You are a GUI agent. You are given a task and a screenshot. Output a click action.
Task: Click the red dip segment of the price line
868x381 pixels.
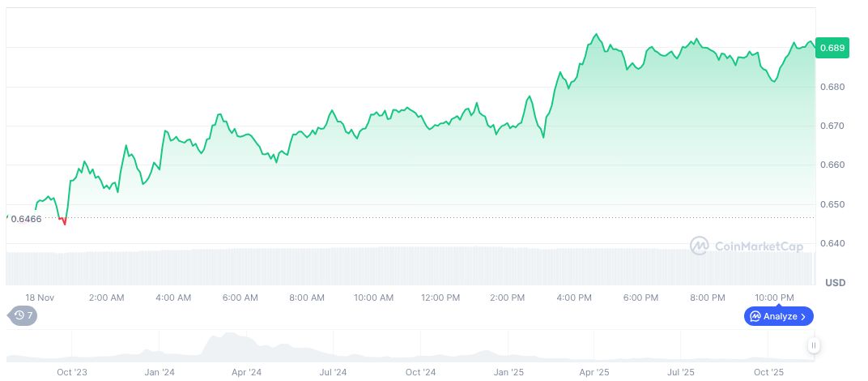point(62,220)
